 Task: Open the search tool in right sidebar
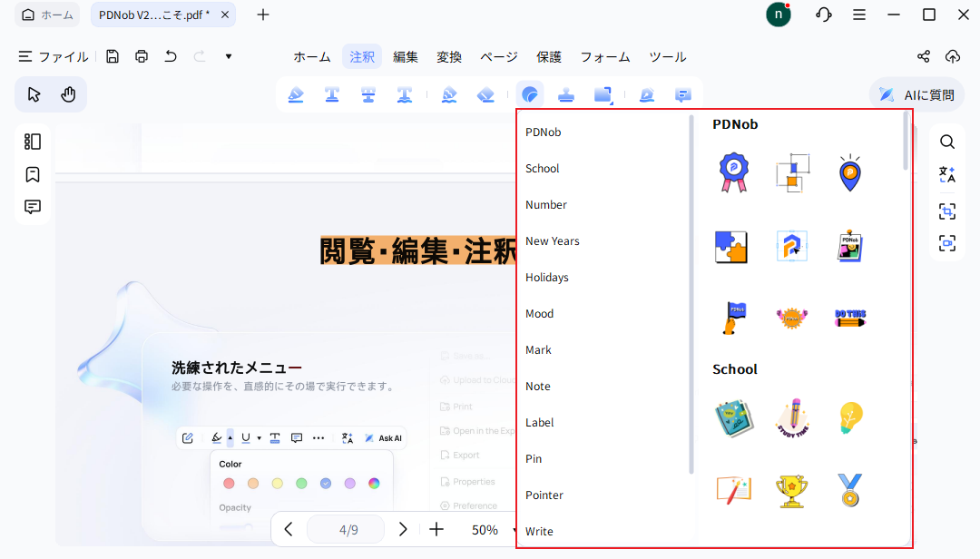(947, 142)
